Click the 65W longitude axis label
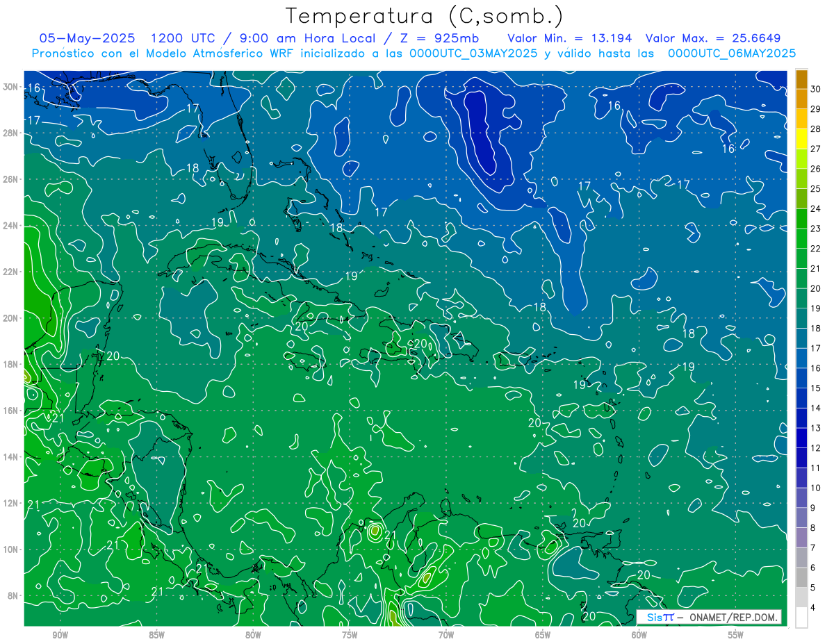Screen dimensions: 834x644 coord(543,635)
